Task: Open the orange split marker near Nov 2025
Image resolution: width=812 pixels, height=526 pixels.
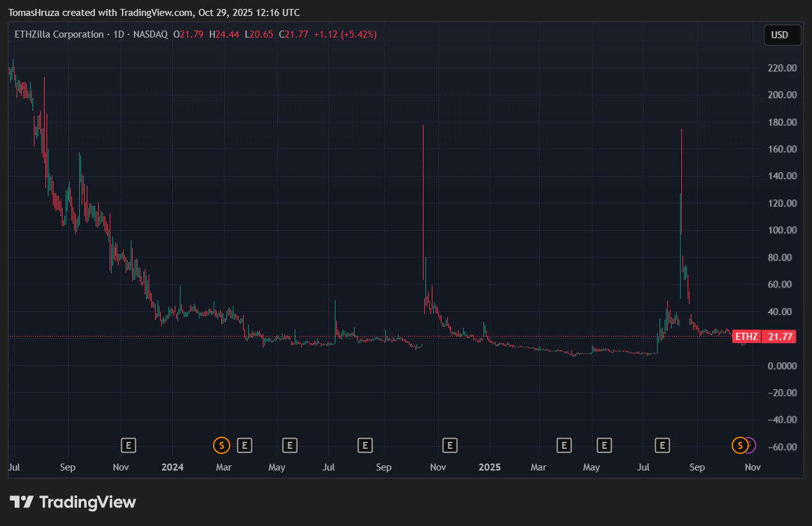Action: tap(739, 445)
